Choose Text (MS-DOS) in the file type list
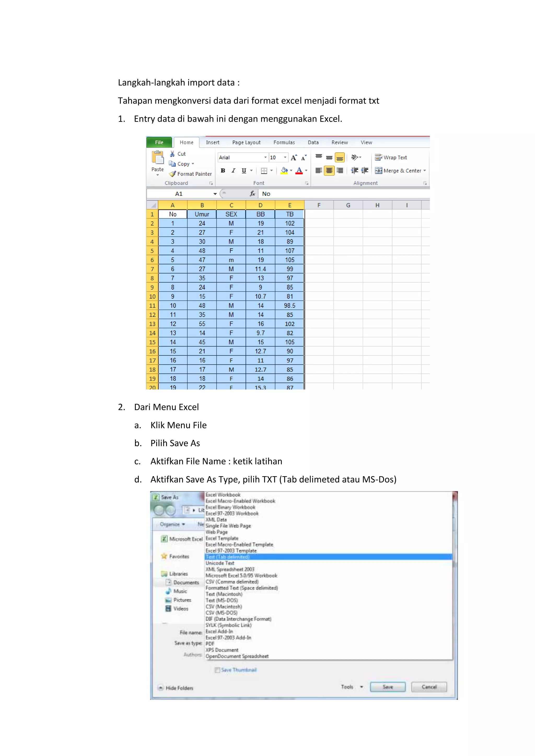The height and width of the screenshot is (756, 535). (221, 600)
